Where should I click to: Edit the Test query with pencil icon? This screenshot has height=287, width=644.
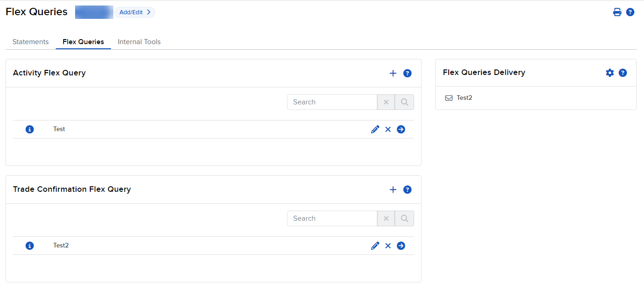[375, 130]
